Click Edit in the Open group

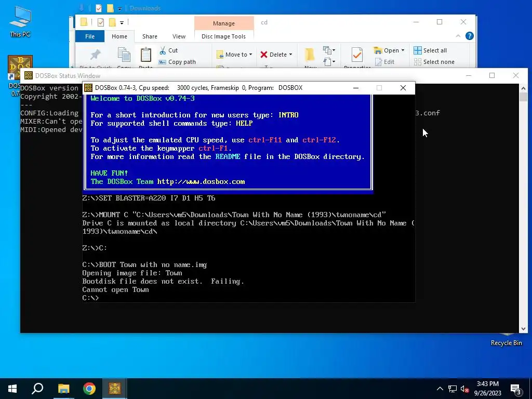pos(385,62)
